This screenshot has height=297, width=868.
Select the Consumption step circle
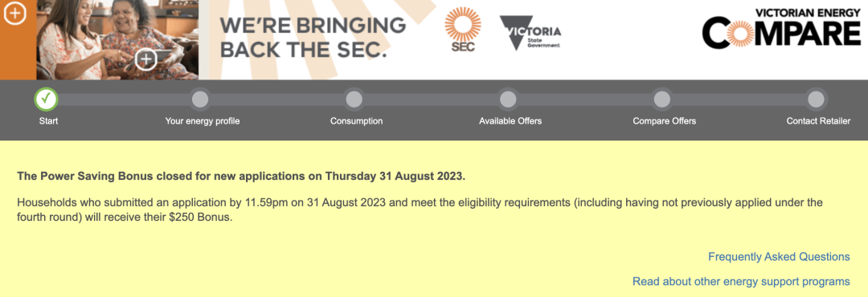pos(354,100)
